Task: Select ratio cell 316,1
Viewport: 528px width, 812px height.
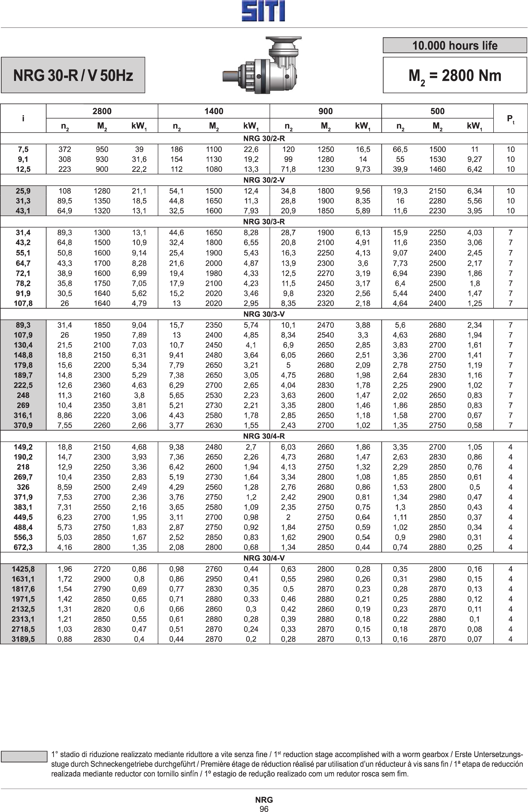Action: point(23,415)
